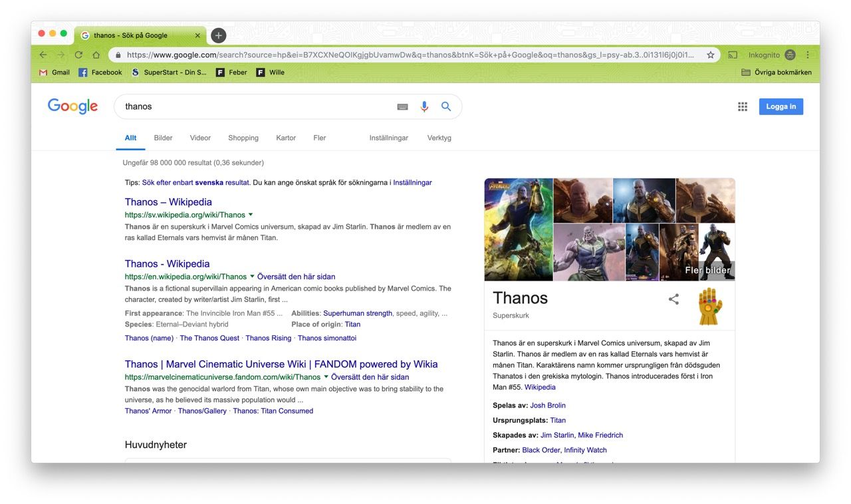
Task: Open the Fler bilder thumbnail
Action: pyautogui.click(x=717, y=252)
